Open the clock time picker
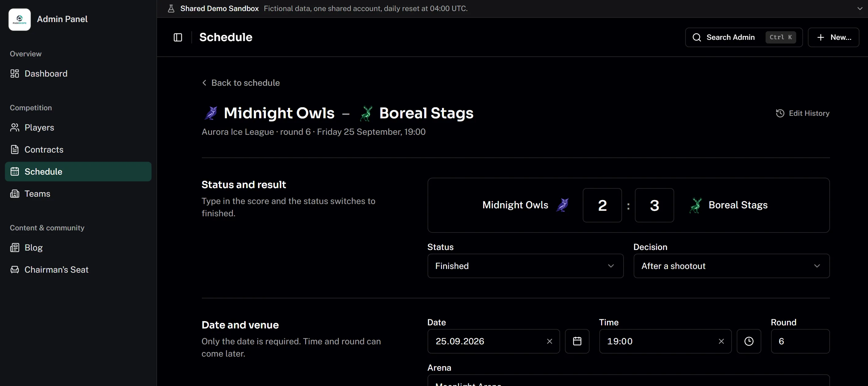The image size is (868, 386). (x=749, y=341)
